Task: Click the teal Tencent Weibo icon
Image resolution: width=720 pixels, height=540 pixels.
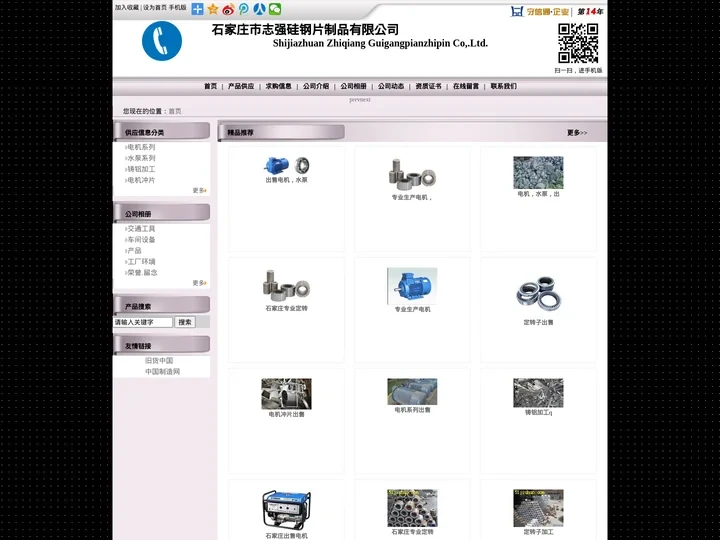Action: click(x=244, y=9)
